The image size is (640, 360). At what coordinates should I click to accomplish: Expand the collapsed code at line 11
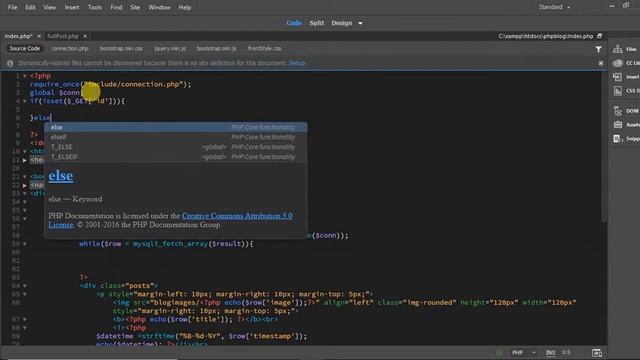click(24, 160)
